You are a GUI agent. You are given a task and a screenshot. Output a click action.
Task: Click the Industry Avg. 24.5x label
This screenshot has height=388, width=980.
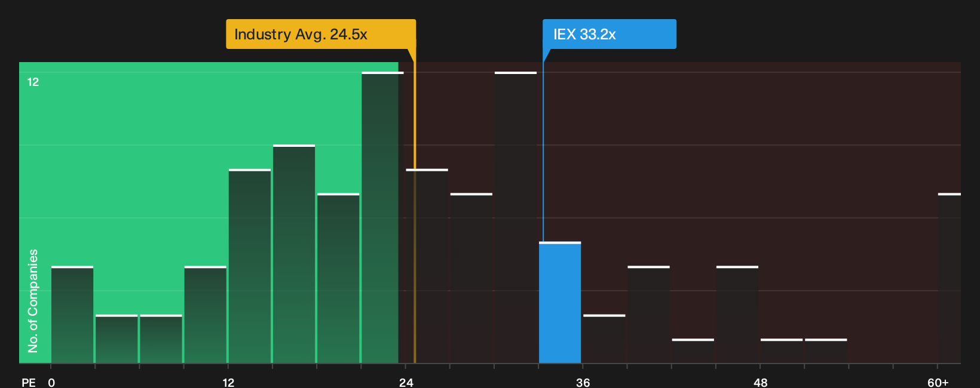coord(321,34)
